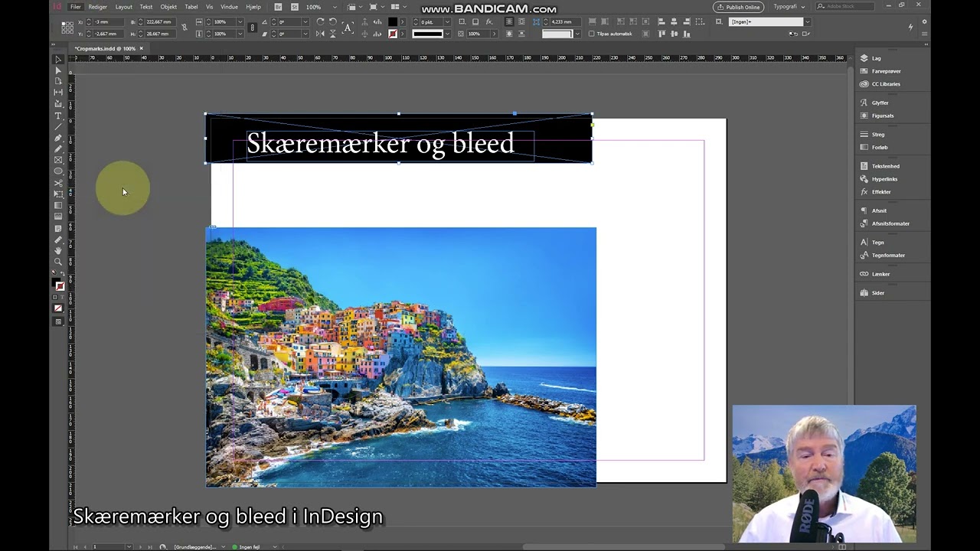Open the Farveprøver swatches panel

[886, 71]
